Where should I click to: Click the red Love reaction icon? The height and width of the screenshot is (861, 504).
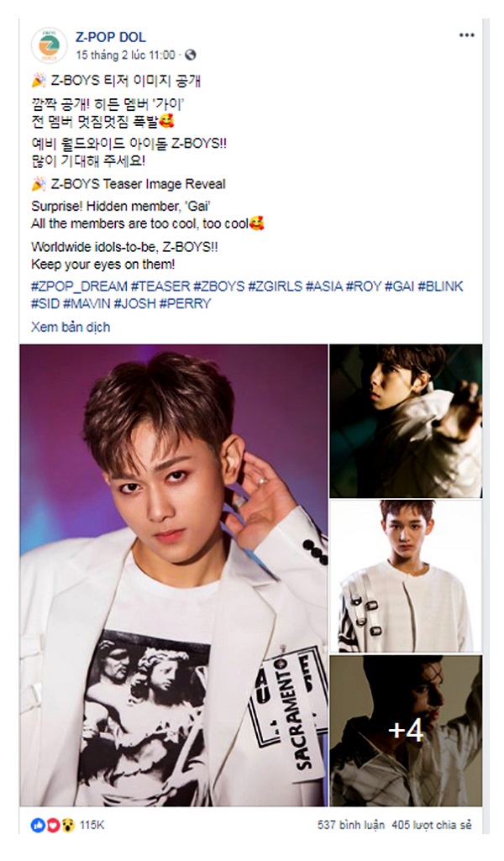(x=53, y=825)
